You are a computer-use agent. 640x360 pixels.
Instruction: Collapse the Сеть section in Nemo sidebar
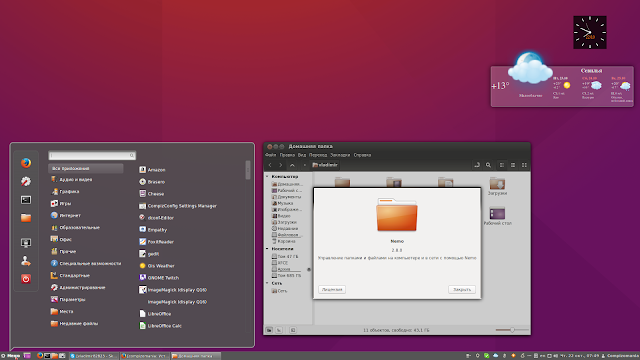pos(268,283)
